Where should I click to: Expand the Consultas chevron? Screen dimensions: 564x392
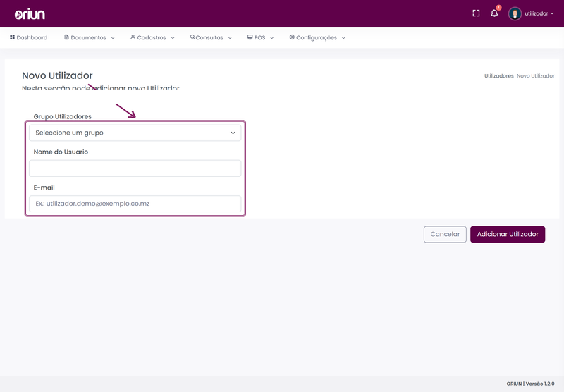click(230, 38)
